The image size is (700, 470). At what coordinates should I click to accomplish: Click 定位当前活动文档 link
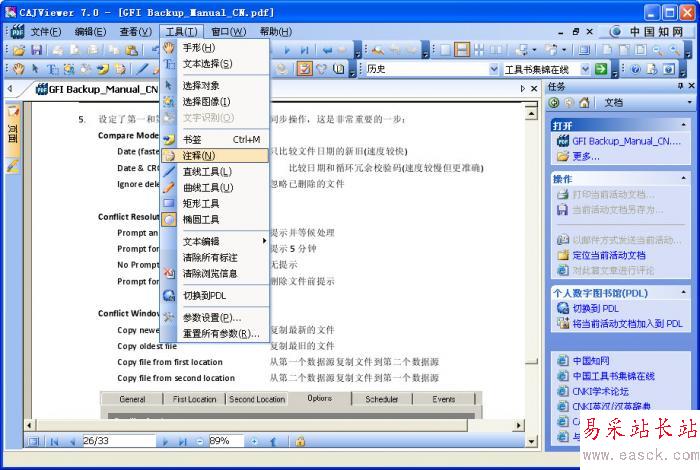click(x=609, y=255)
